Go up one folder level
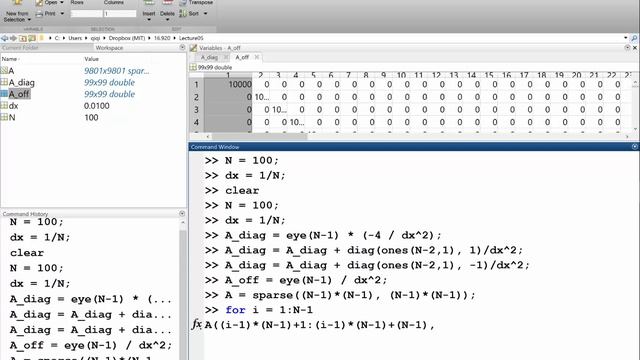This screenshot has height=360, width=640. 23,38
